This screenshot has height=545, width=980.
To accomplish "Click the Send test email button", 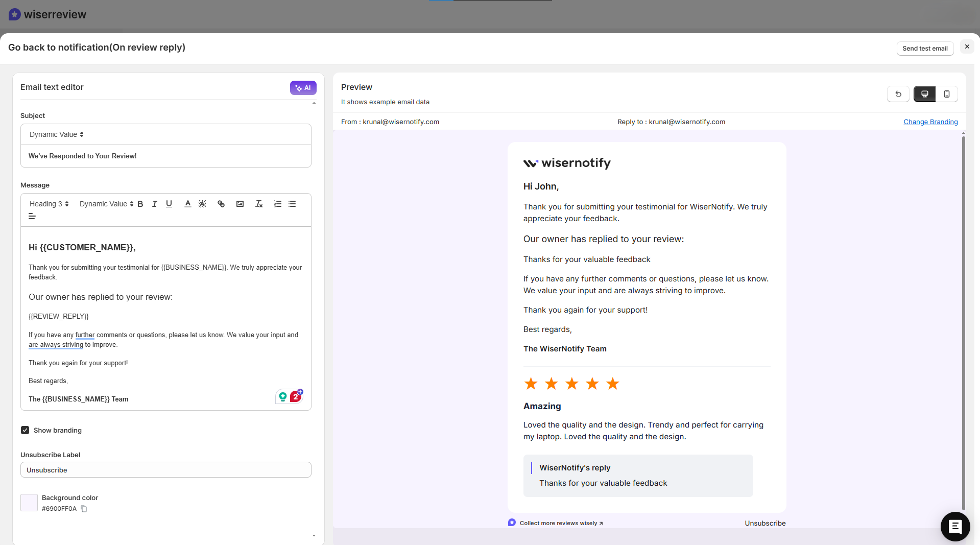I will click(925, 48).
